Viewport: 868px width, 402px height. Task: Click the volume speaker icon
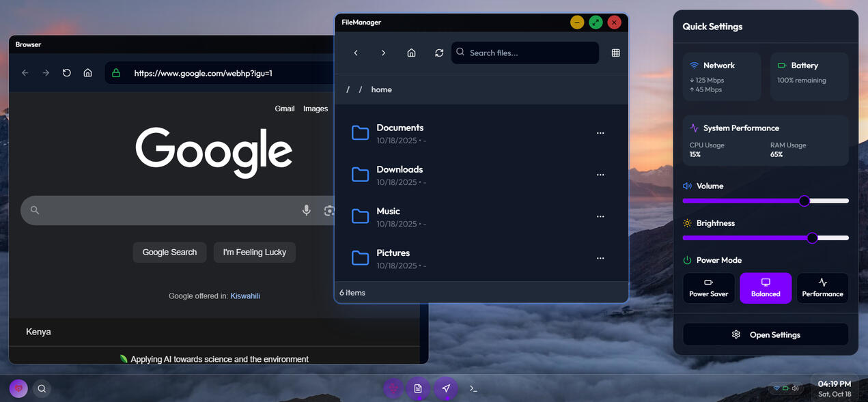687,186
